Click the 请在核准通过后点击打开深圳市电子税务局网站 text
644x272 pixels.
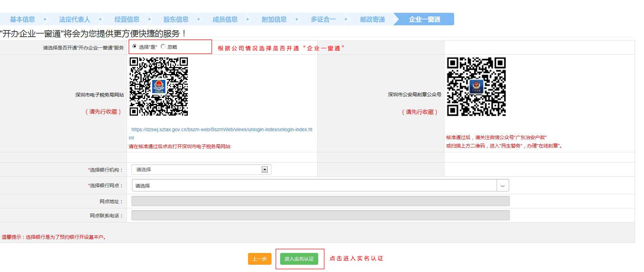point(180,146)
